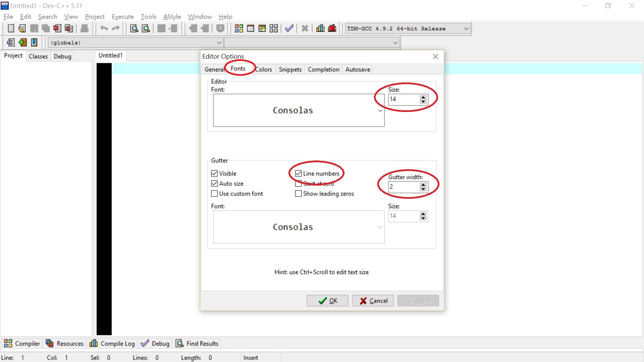The width and height of the screenshot is (644, 362).
Task: Open the (globals) scope dropdown
Action: (219, 43)
